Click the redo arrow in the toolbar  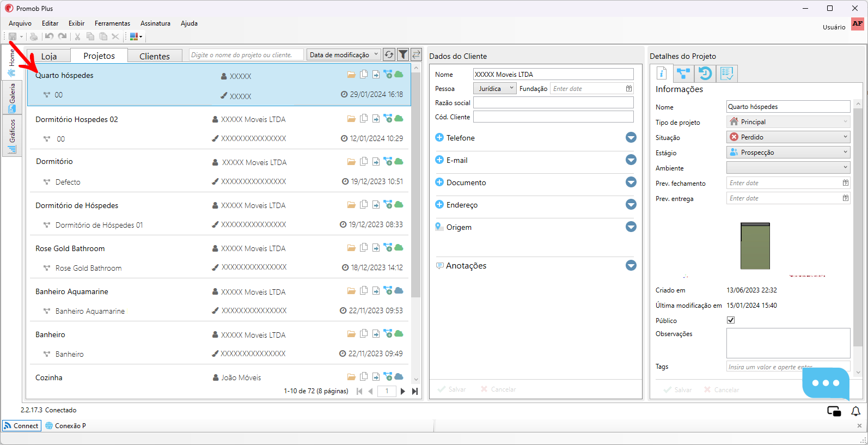63,36
